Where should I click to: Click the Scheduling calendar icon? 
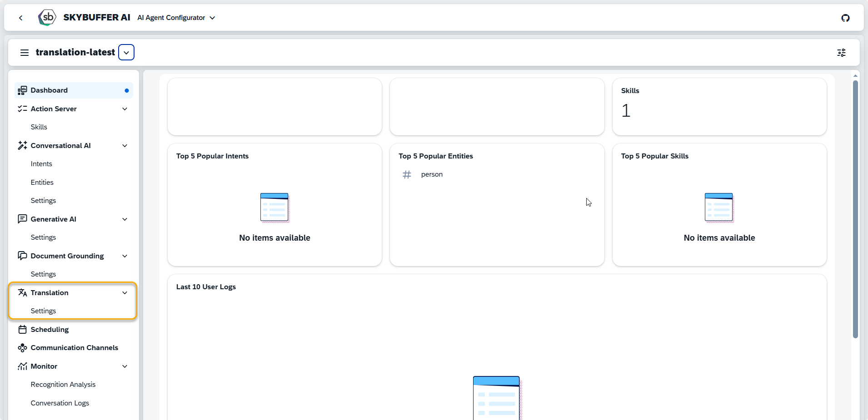point(22,329)
